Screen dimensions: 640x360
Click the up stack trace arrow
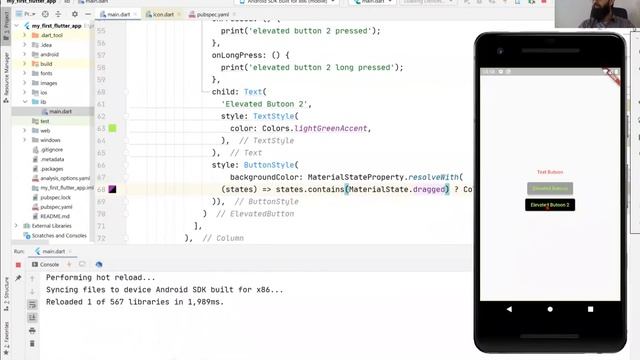point(32,278)
